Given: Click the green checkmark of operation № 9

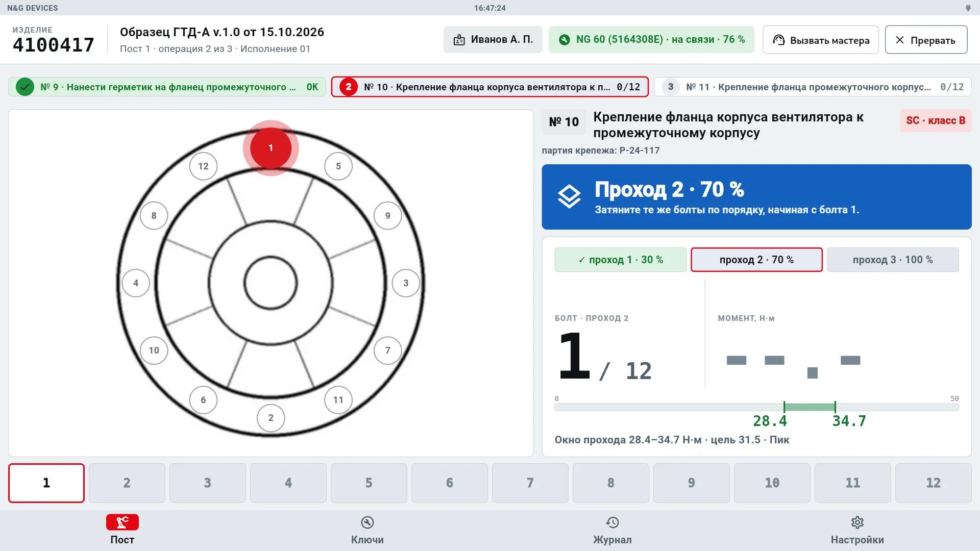Looking at the screenshot, I should [x=24, y=87].
